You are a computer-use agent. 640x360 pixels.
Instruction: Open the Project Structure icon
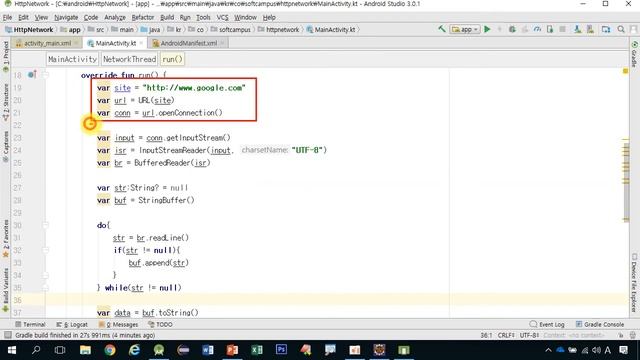coord(606,29)
